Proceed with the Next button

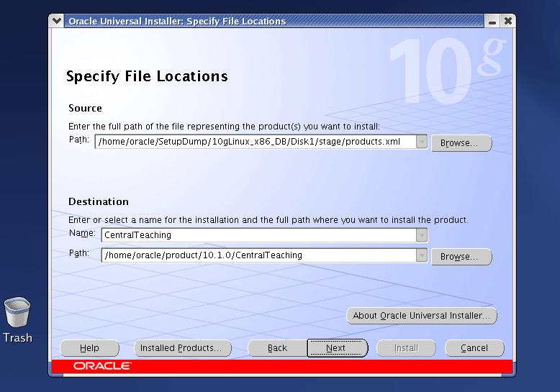pyautogui.click(x=337, y=348)
